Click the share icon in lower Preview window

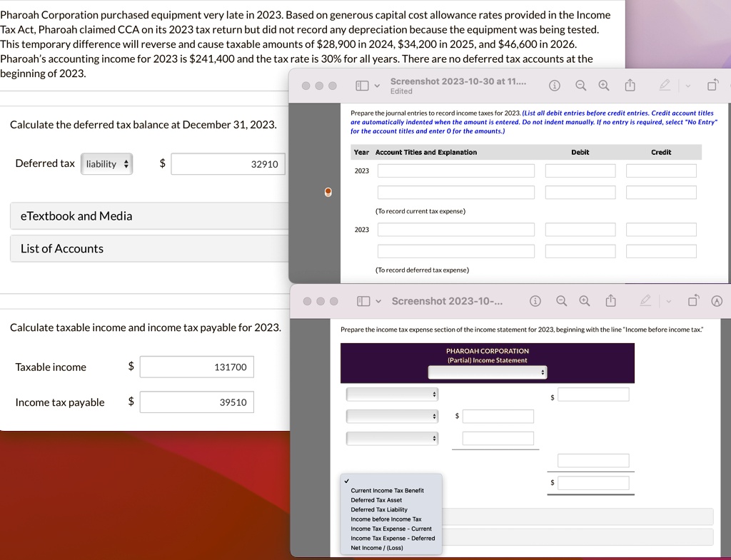pyautogui.click(x=611, y=300)
